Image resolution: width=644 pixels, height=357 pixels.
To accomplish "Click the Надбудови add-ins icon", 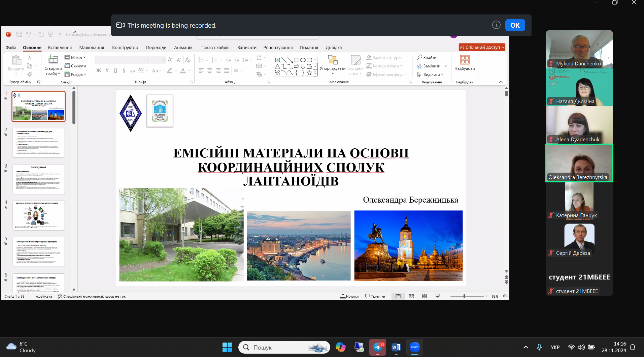I will pyautogui.click(x=464, y=60).
